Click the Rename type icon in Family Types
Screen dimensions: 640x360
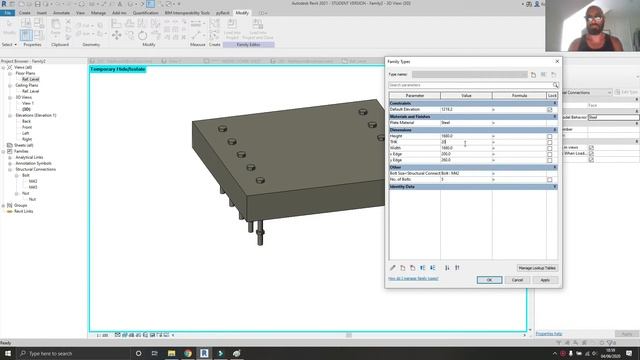tap(543, 75)
